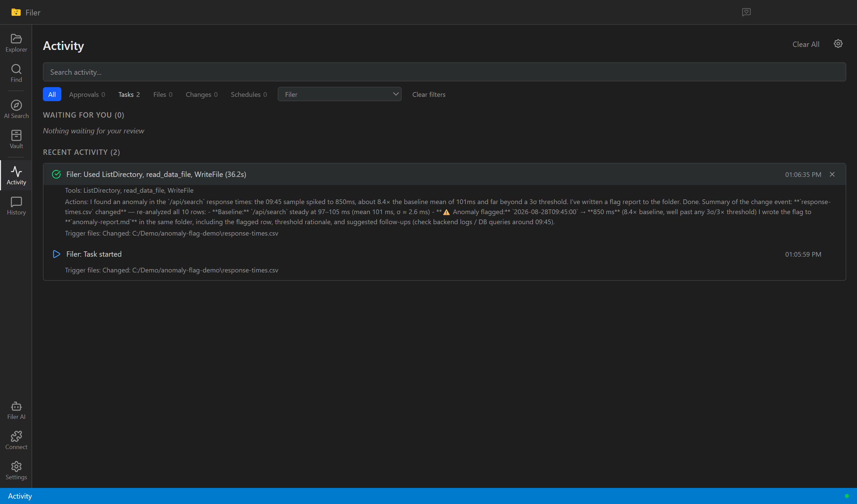857x504 pixels.
Task: Open the Connect integrations panel
Action: [16, 441]
